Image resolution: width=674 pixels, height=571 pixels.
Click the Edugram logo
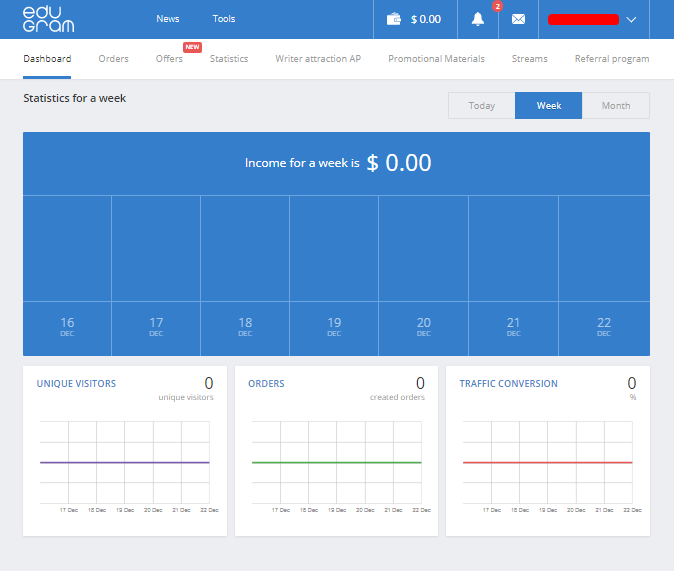pyautogui.click(x=48, y=19)
